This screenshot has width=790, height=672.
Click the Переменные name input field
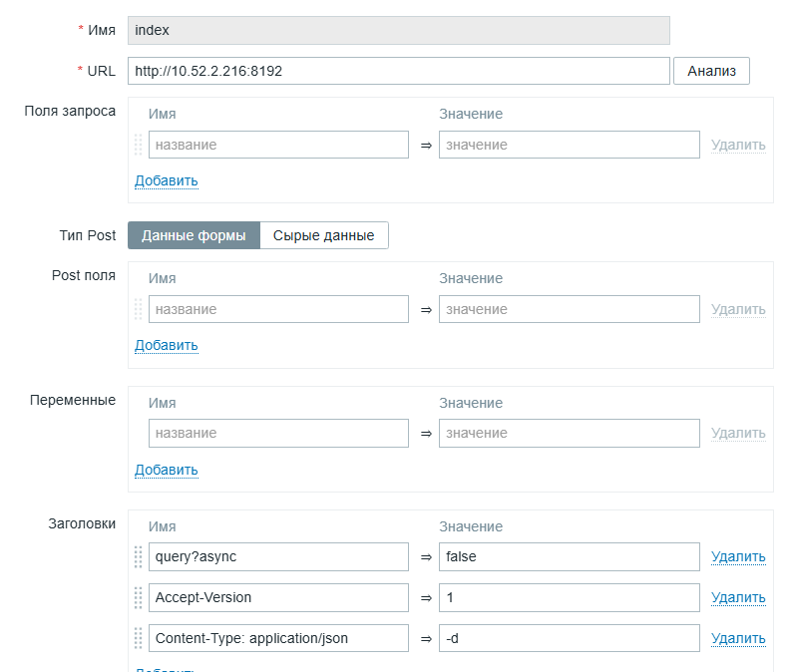278,433
